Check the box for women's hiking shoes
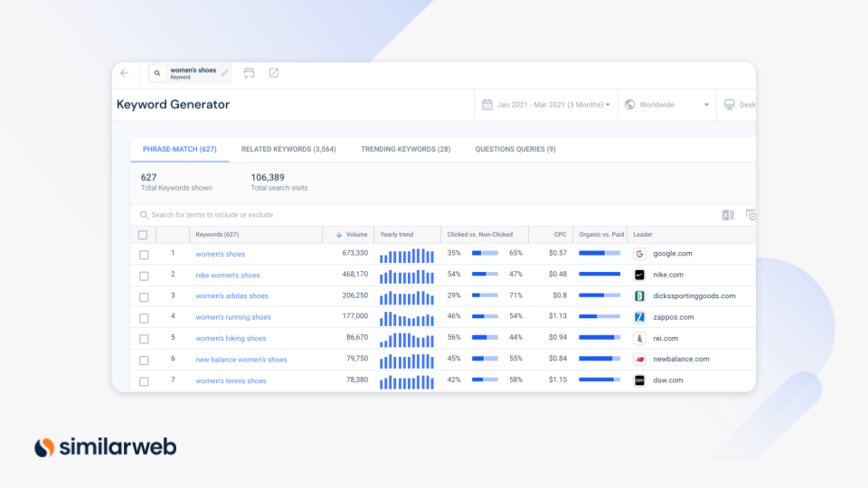The image size is (868, 488). pyautogui.click(x=144, y=339)
